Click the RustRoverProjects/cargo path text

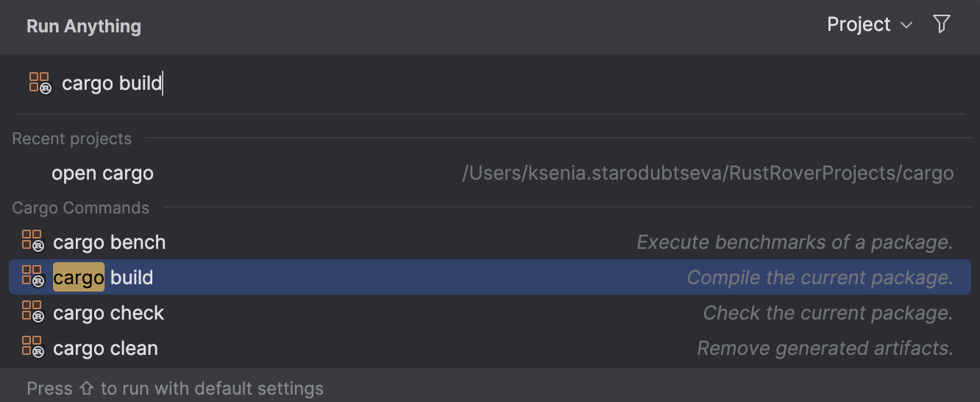pyautogui.click(x=707, y=174)
